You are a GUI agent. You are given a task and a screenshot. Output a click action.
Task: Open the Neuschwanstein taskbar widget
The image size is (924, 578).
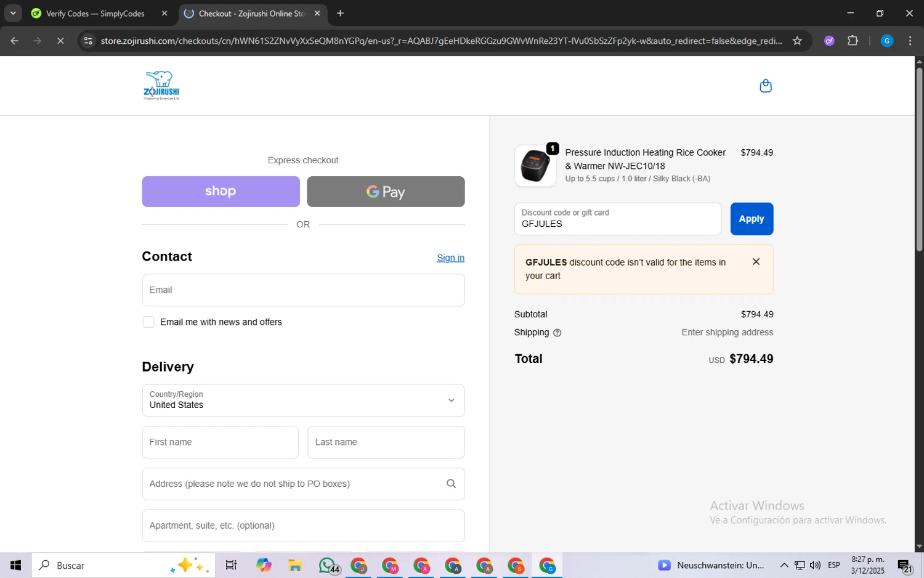710,565
